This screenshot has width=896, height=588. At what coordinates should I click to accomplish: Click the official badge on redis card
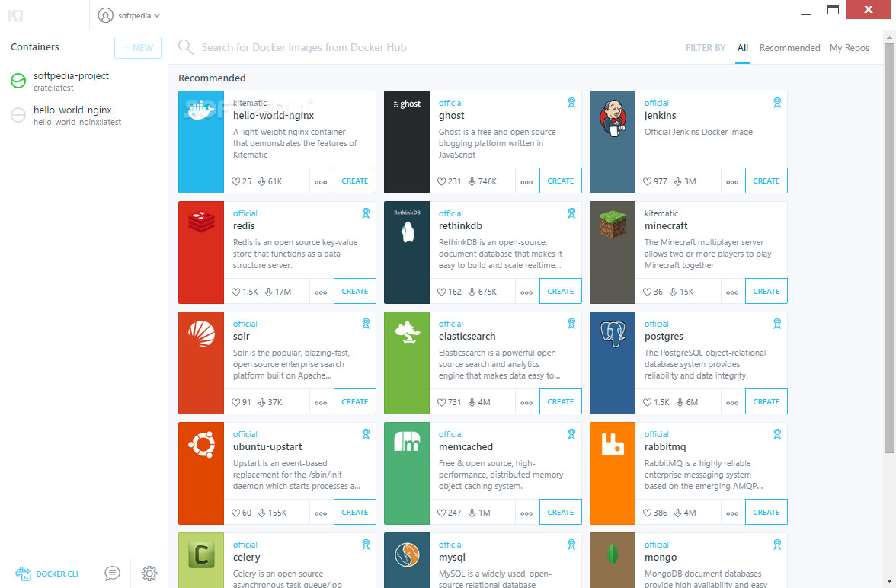(x=366, y=213)
